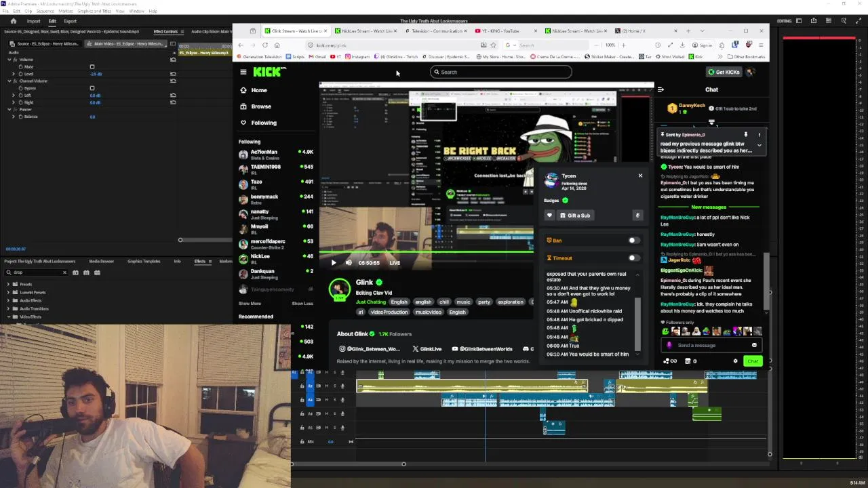
Task: Expand the Right channel parameter
Action: pos(14,102)
